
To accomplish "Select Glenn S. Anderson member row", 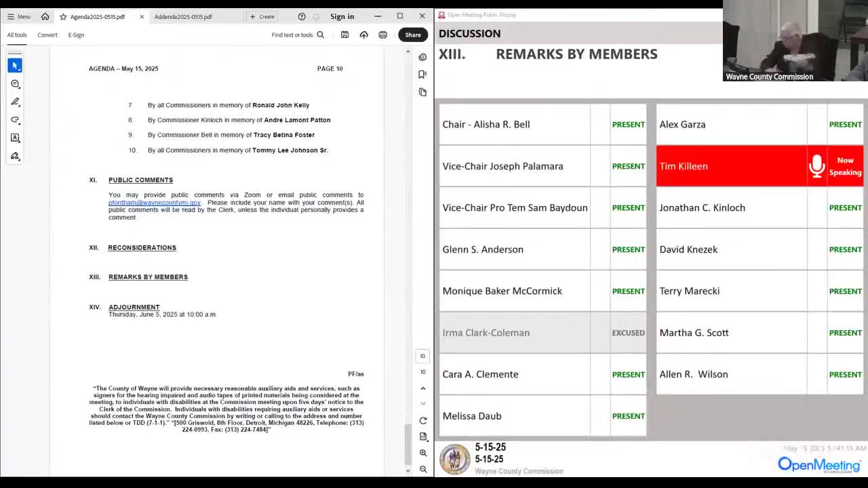I will coord(542,249).
